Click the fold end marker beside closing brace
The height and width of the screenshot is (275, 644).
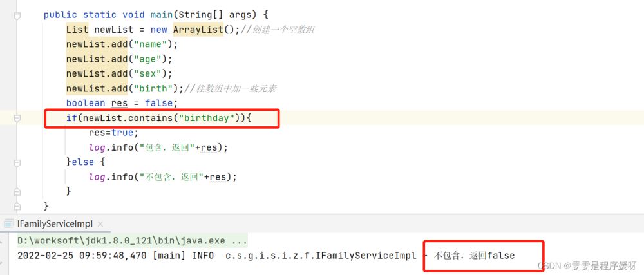coord(17,205)
